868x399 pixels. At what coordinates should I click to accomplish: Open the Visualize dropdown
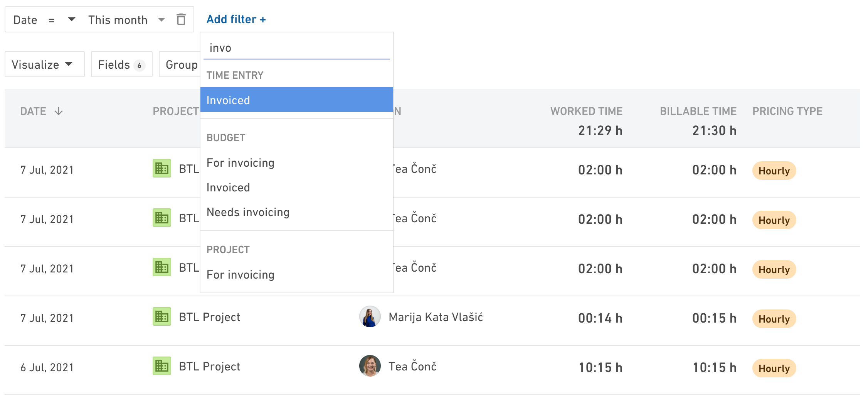[45, 64]
